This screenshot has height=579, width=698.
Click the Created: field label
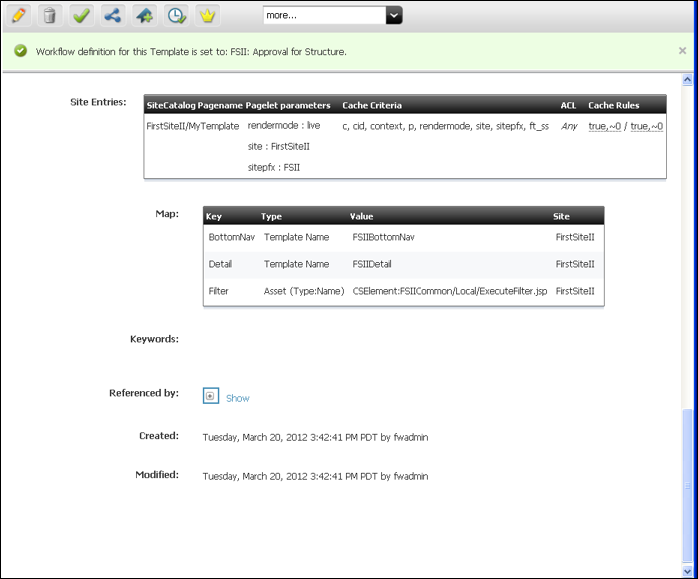(x=159, y=436)
